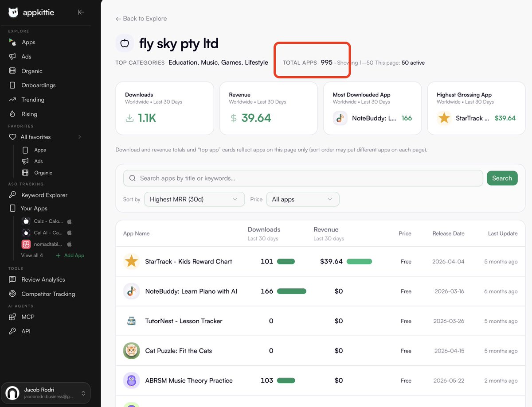This screenshot has height=407, width=532.
Task: Click the Review Analytics icon
Action: pyautogui.click(x=12, y=279)
